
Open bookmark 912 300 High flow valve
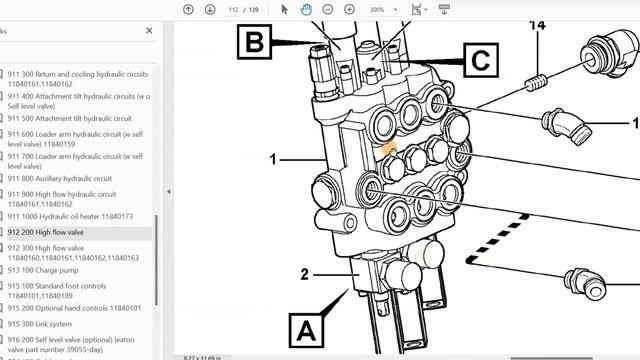point(73,253)
